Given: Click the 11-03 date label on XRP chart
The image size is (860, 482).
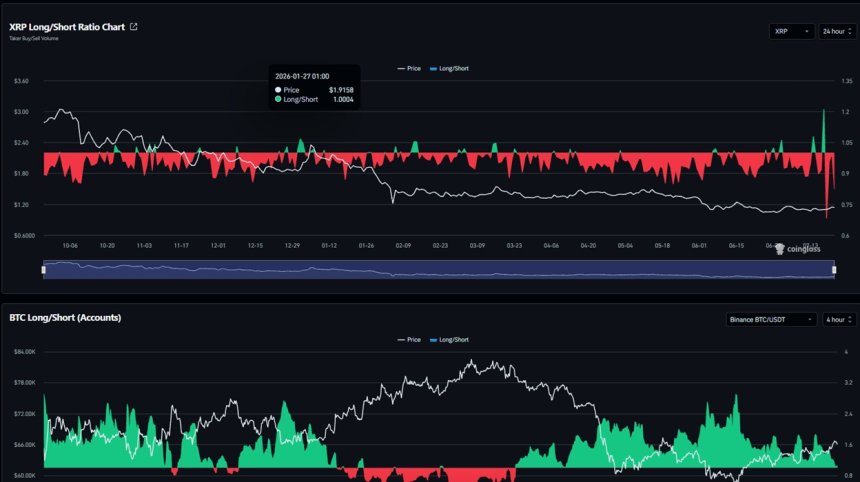Looking at the screenshot, I should tap(144, 246).
